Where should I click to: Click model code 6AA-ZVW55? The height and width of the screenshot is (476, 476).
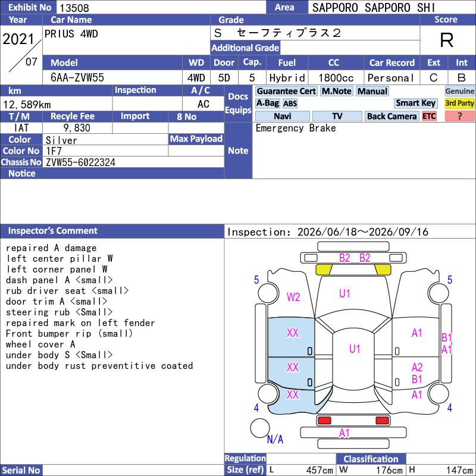(77, 78)
